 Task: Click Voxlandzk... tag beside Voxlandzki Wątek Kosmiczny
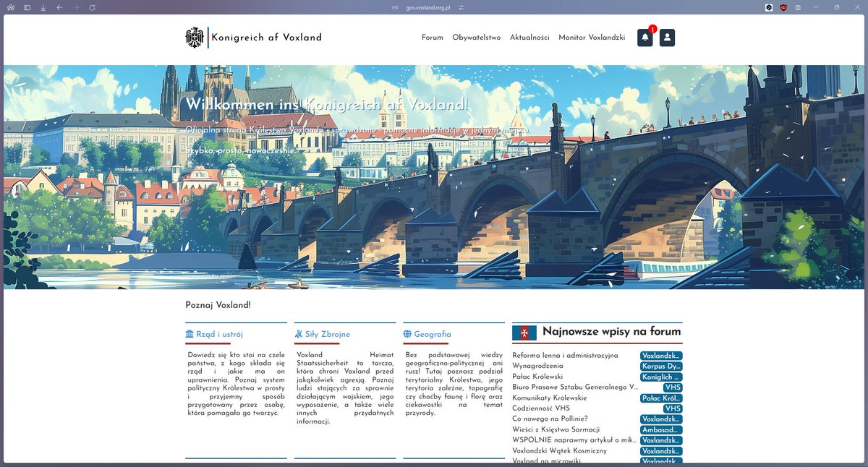[x=661, y=451]
